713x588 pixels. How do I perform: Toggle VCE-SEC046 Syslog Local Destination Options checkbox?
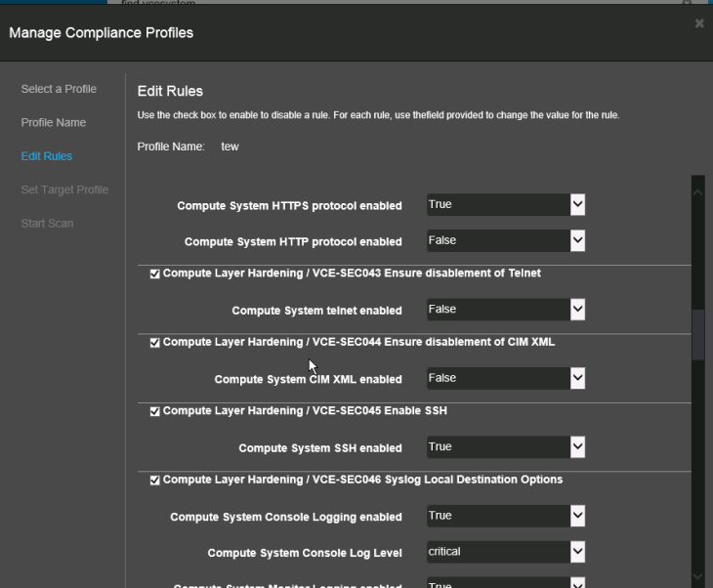pos(154,481)
